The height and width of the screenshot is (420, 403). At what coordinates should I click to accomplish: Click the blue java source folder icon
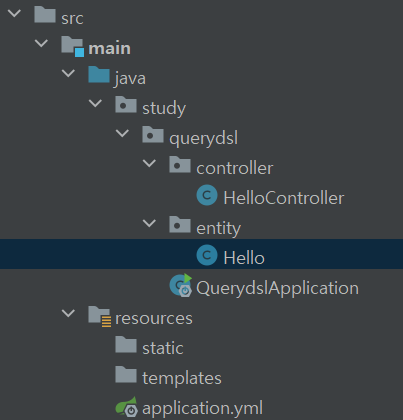click(x=99, y=74)
